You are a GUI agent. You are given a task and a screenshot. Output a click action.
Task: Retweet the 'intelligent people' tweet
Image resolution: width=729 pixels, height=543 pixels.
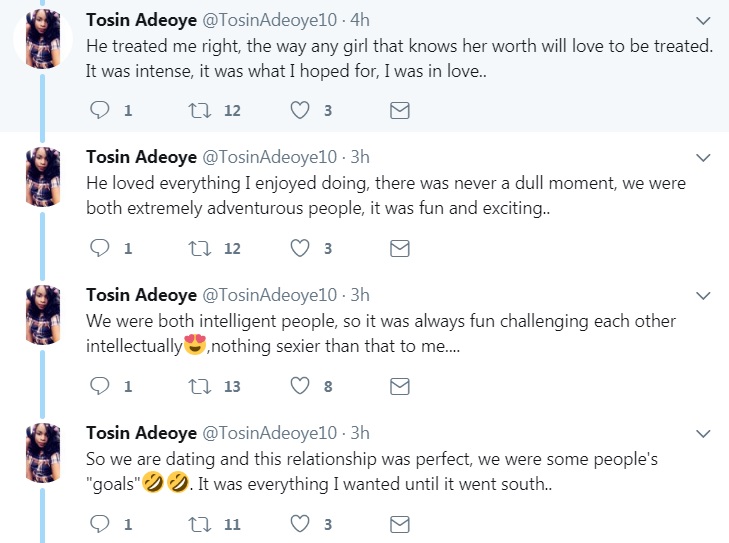coord(197,386)
